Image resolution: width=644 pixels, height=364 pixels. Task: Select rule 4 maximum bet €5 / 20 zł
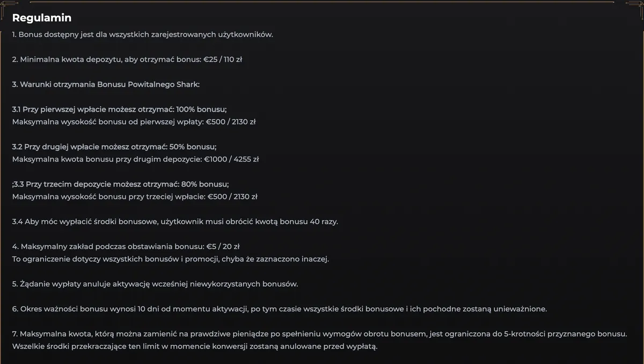click(126, 247)
